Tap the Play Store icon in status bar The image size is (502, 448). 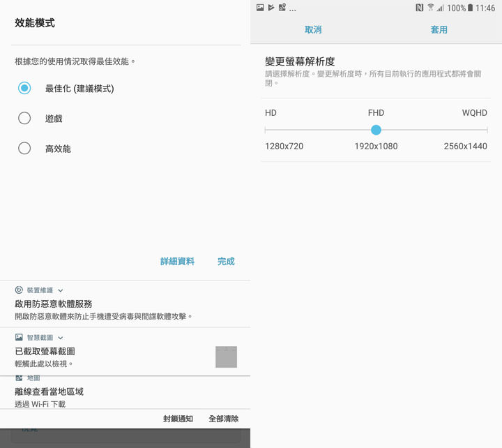[x=271, y=8]
